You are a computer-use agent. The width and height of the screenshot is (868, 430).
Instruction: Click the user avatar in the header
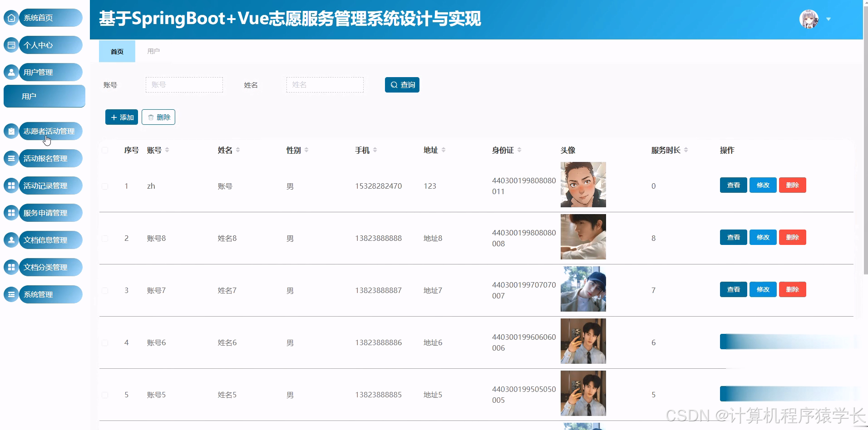(x=809, y=19)
